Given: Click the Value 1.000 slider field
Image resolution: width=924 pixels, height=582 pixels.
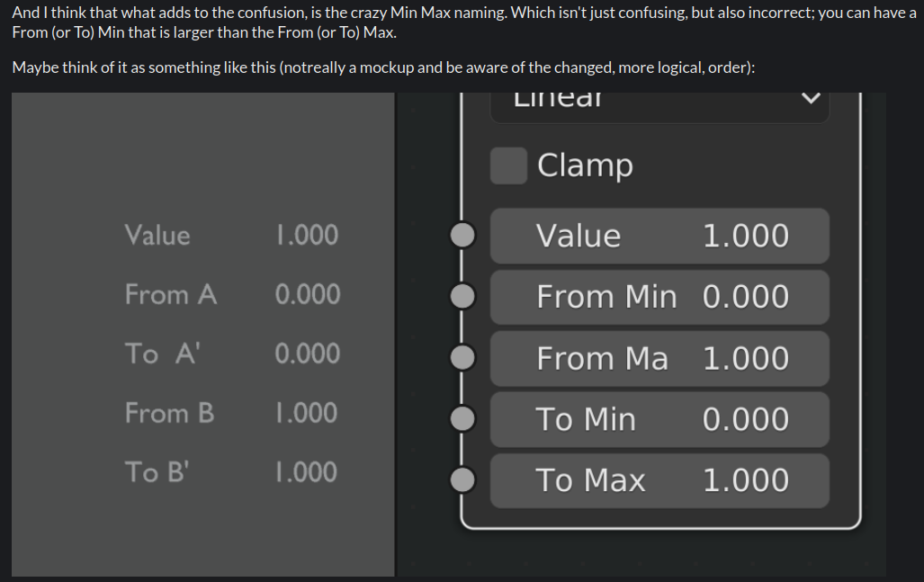Looking at the screenshot, I should pos(659,237).
